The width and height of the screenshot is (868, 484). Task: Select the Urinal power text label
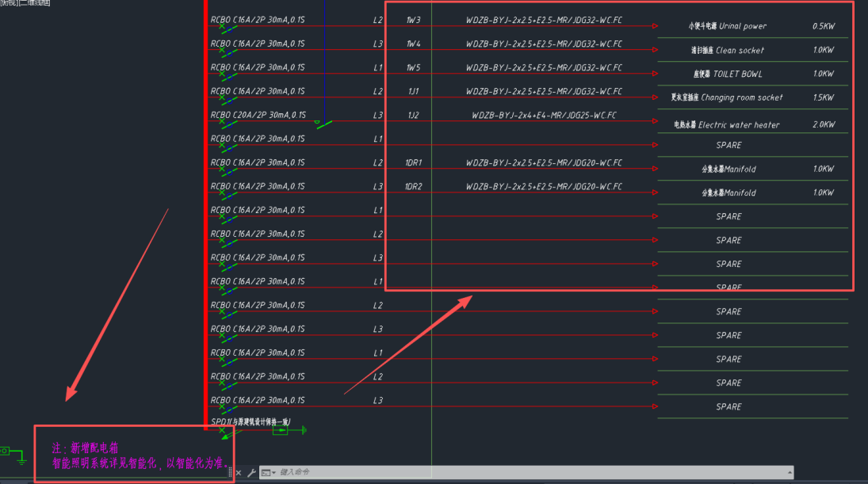point(728,26)
